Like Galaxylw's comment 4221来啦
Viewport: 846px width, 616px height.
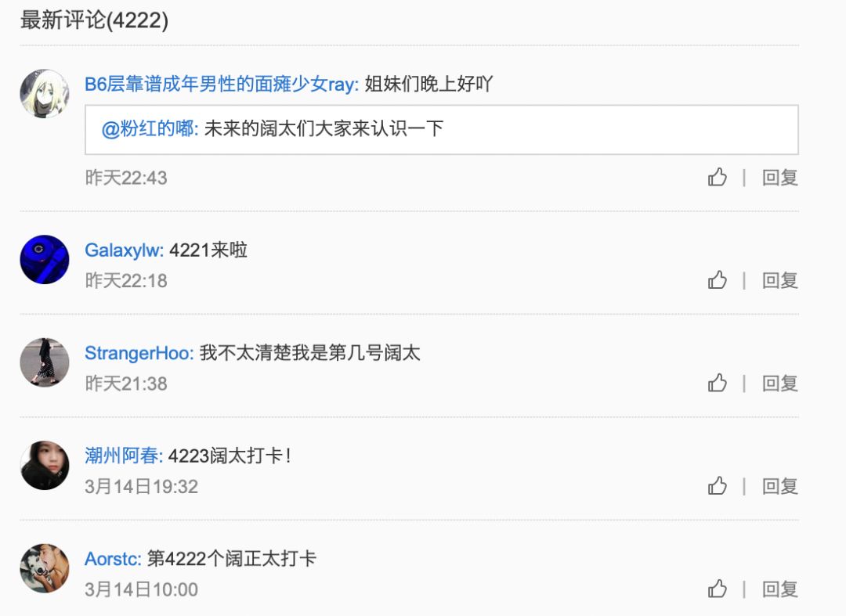click(x=717, y=279)
